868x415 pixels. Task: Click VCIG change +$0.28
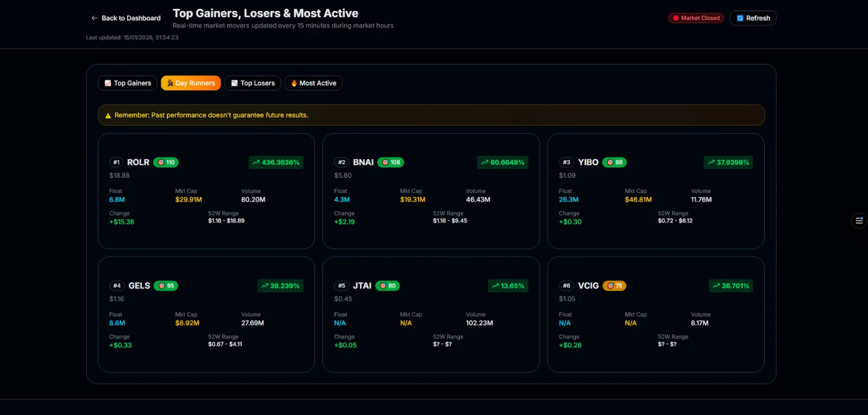point(570,345)
